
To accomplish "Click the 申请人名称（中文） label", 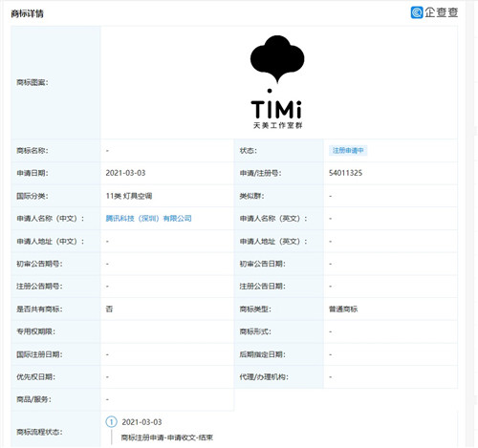I will pyautogui.click(x=51, y=219).
